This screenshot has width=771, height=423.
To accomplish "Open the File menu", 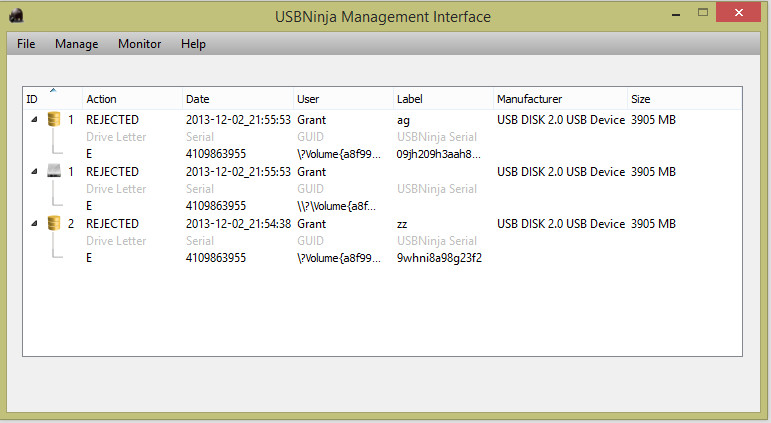I will pyautogui.click(x=26, y=44).
